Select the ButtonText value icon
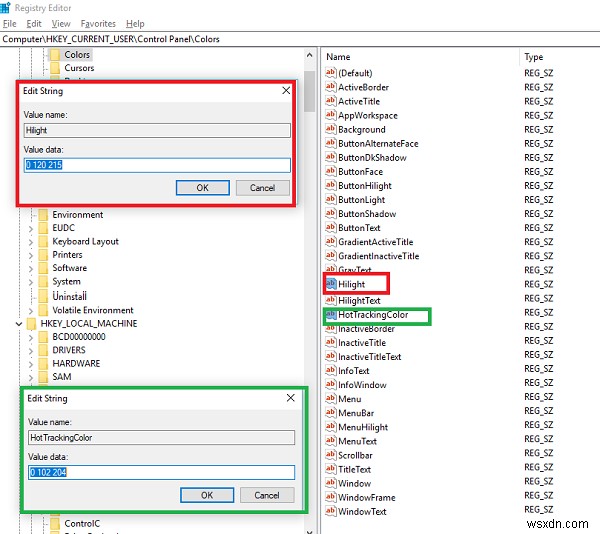Viewport: 600px width, 534px height. (x=330, y=228)
